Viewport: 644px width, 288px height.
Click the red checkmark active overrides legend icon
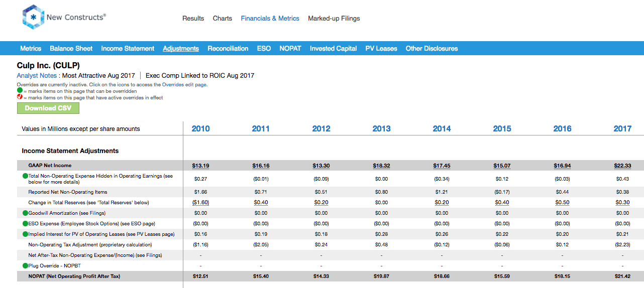coord(20,97)
